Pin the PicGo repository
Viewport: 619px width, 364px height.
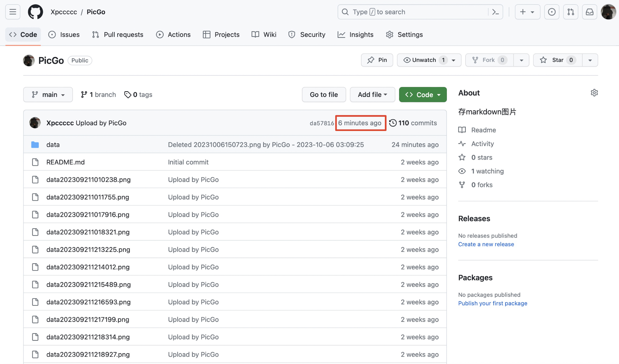click(x=377, y=60)
